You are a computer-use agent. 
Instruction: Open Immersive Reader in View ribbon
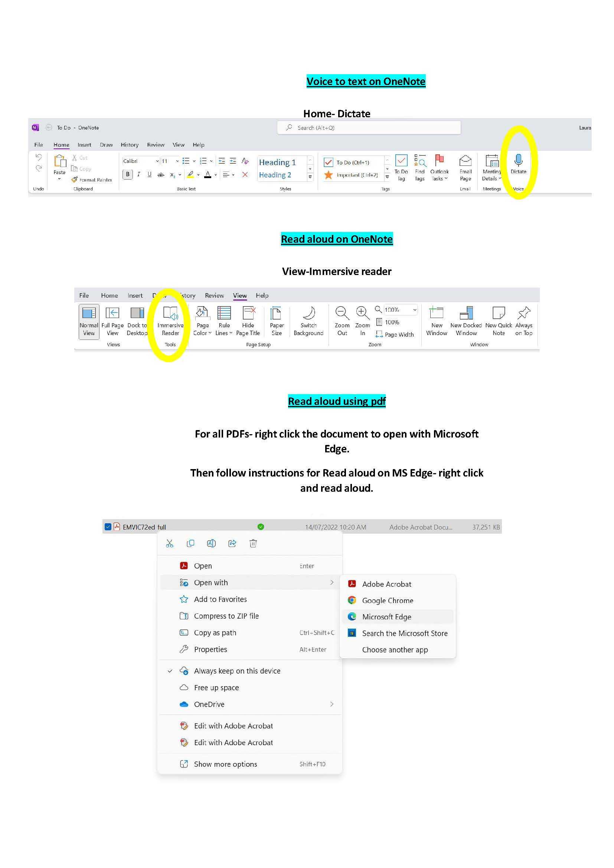coord(170,321)
